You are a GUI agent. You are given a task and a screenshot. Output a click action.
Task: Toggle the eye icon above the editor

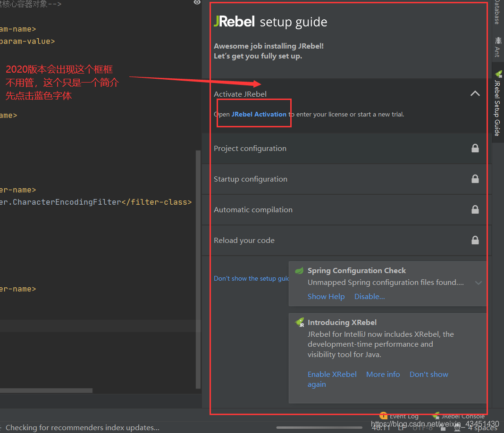(197, 3)
